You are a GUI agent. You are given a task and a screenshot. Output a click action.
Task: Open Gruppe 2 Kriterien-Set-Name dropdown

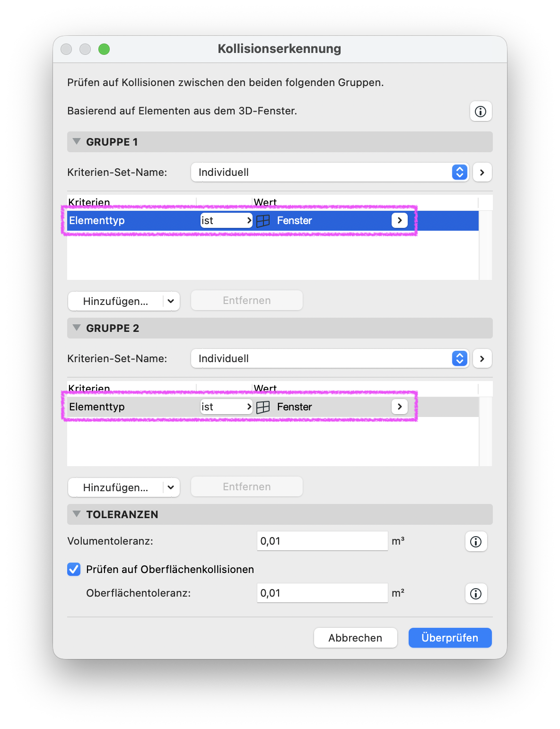click(x=329, y=359)
